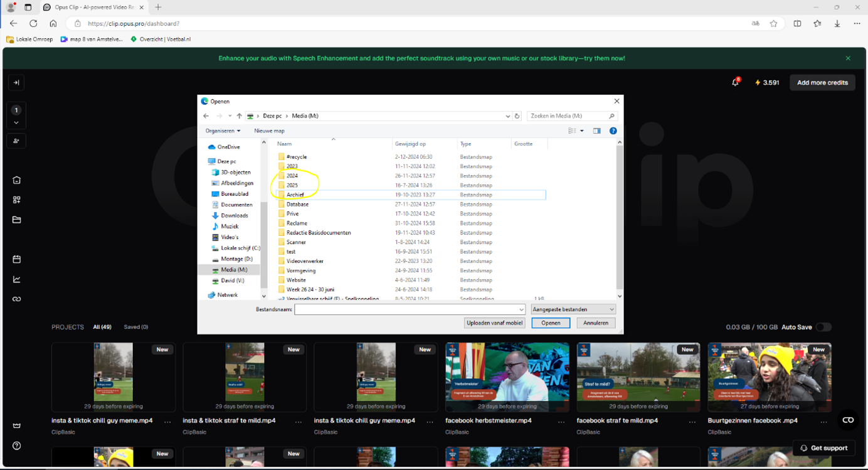Click Uploaden vanaf mobiel button
This screenshot has width=868, height=470.
(495, 323)
